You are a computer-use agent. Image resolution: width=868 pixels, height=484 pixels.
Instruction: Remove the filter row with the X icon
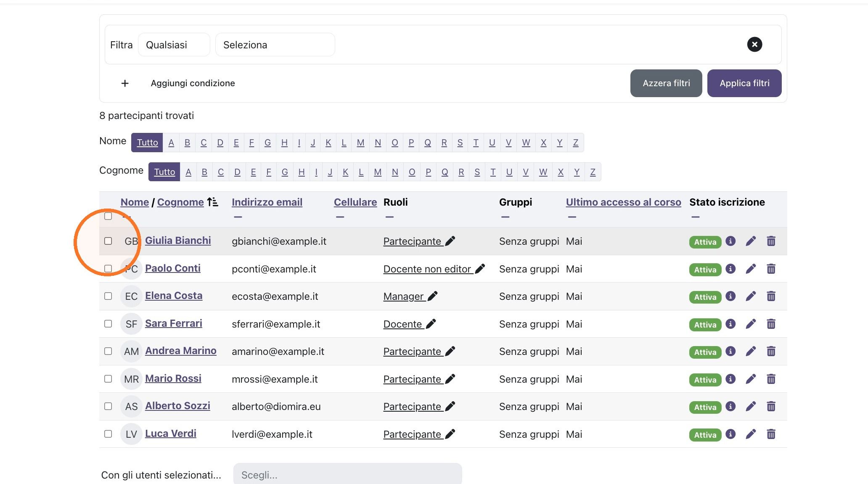coord(754,45)
